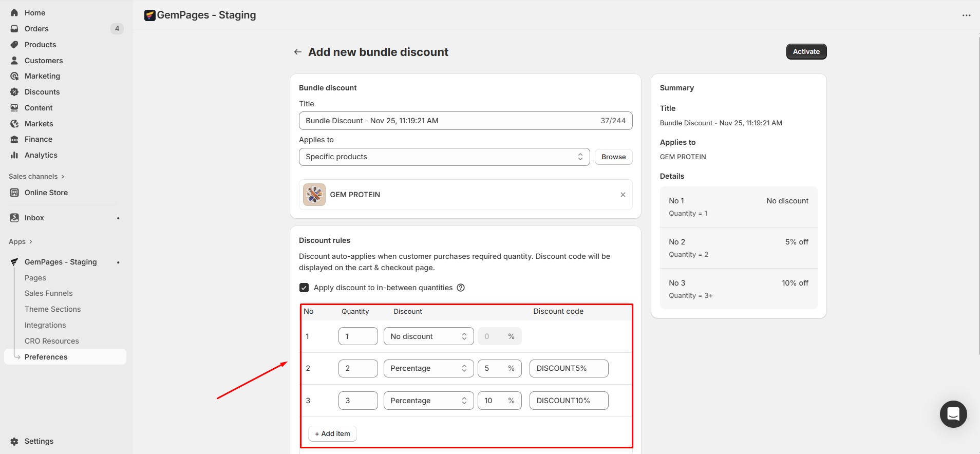980x454 pixels.
Task: Open the chat support bubble icon
Action: [953, 414]
